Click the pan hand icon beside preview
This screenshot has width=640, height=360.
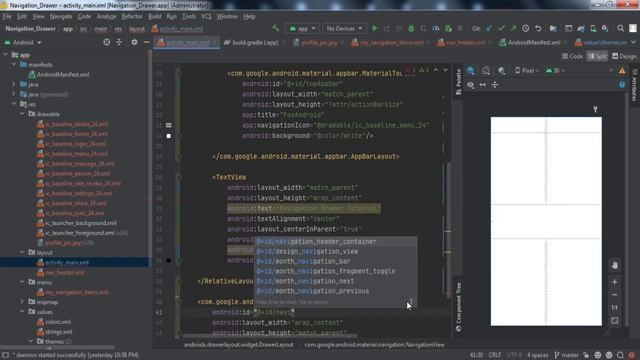pyautogui.click(x=615, y=265)
